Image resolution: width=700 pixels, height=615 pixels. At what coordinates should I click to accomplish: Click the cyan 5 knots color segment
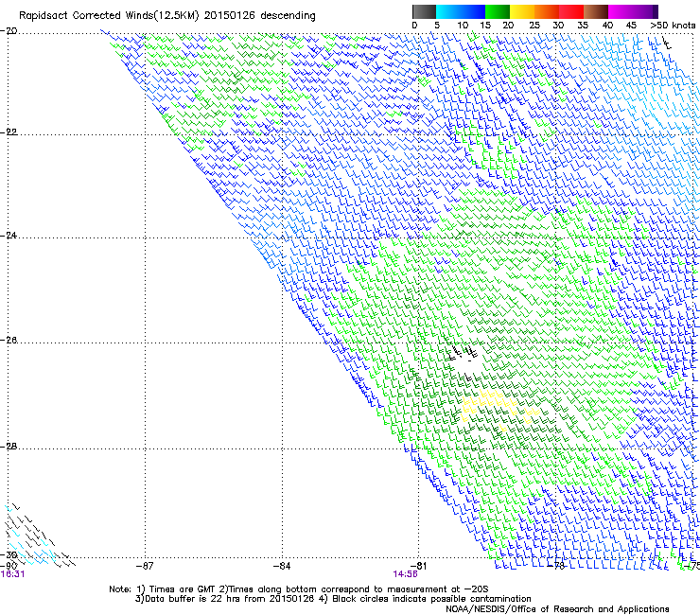tap(448, 11)
